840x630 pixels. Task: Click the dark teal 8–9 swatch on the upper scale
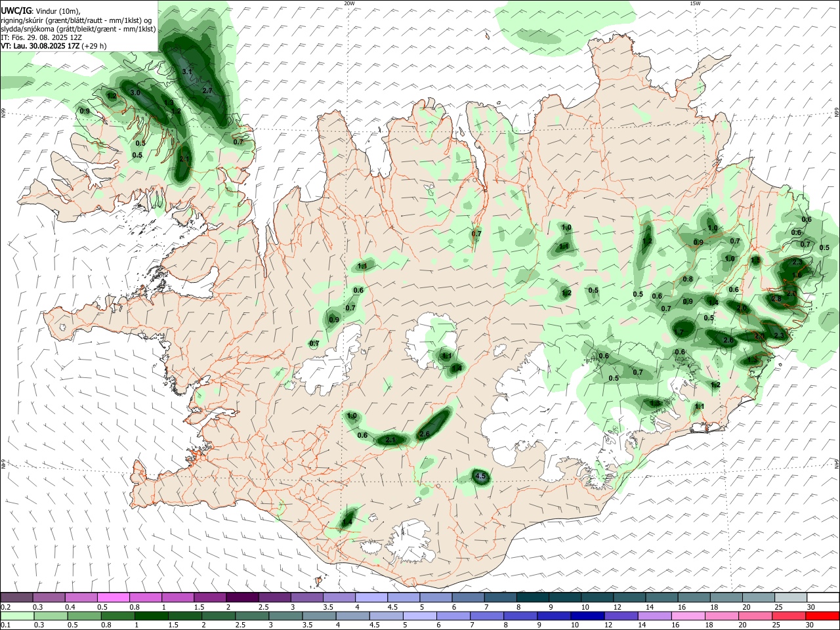532,597
